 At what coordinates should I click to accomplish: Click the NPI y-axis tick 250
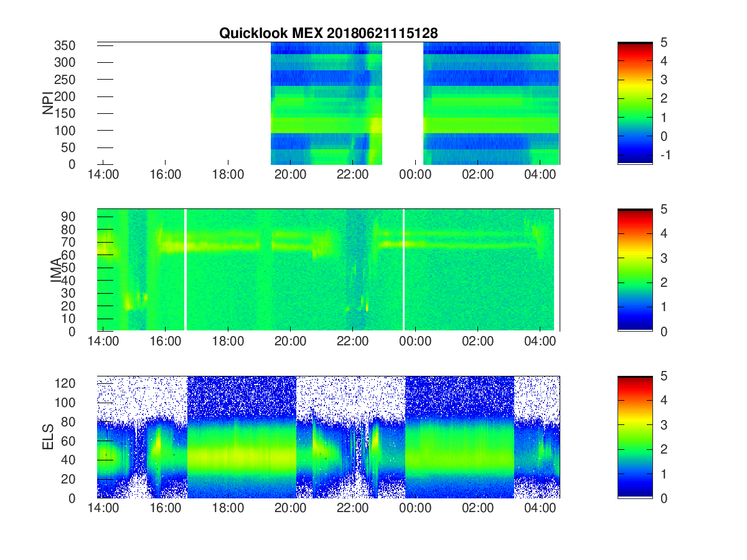65,79
